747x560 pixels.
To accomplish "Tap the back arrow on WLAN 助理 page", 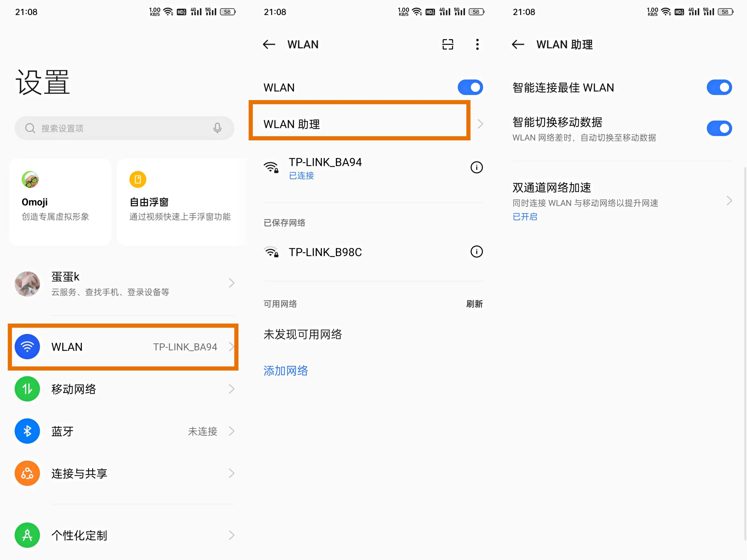I will click(x=518, y=44).
